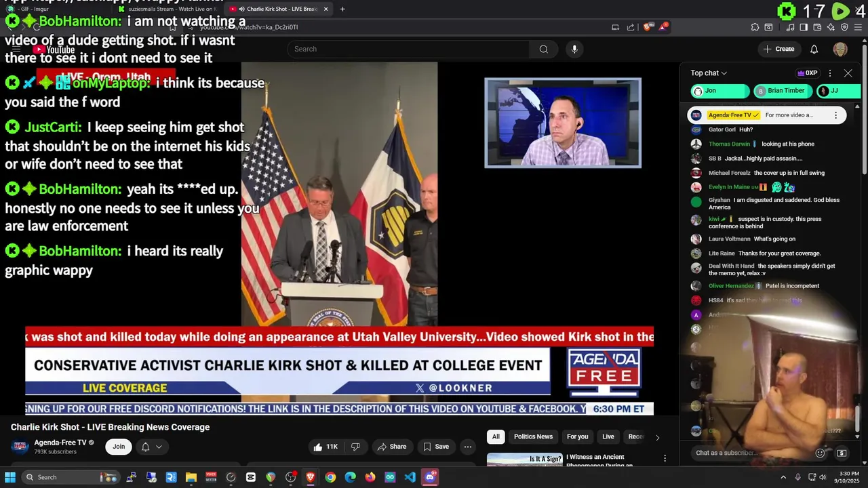Open more actions ellipsis below video
This screenshot has width=868, height=488.
click(x=467, y=447)
